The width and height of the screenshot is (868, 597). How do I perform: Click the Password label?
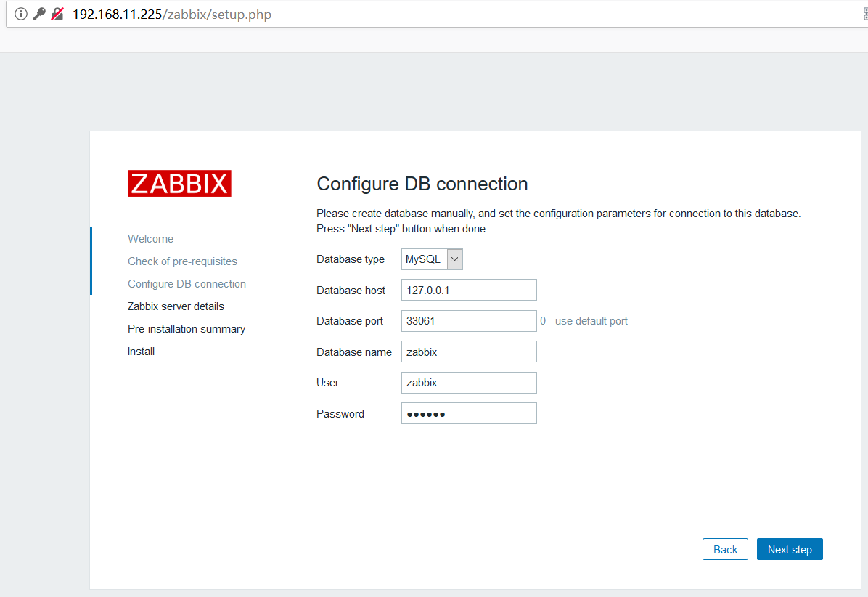[340, 414]
